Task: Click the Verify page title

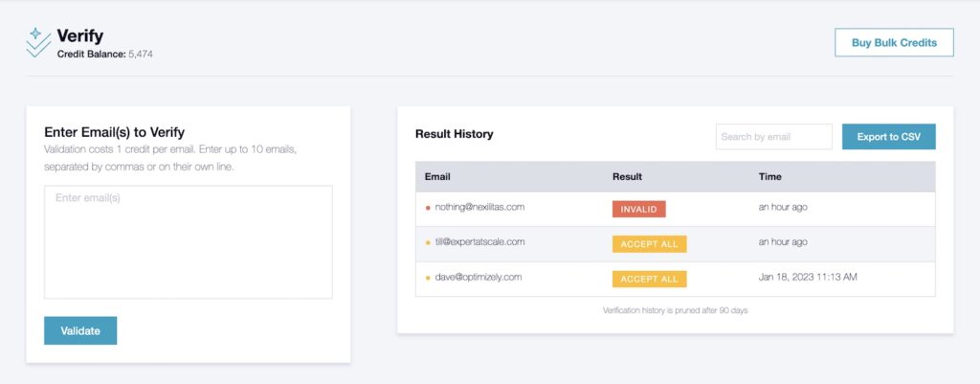Action: point(80,36)
